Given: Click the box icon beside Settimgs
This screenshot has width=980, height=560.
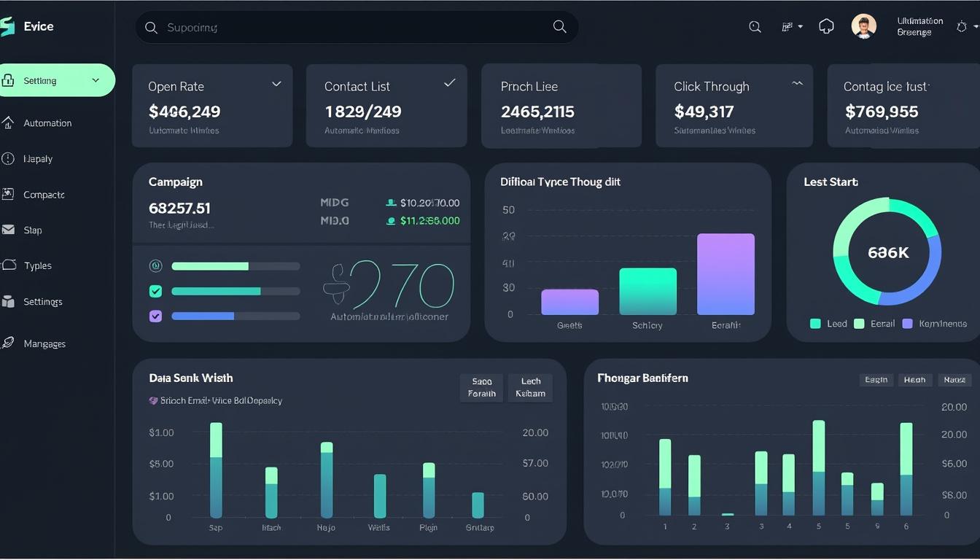Looking at the screenshot, I should click(8, 301).
